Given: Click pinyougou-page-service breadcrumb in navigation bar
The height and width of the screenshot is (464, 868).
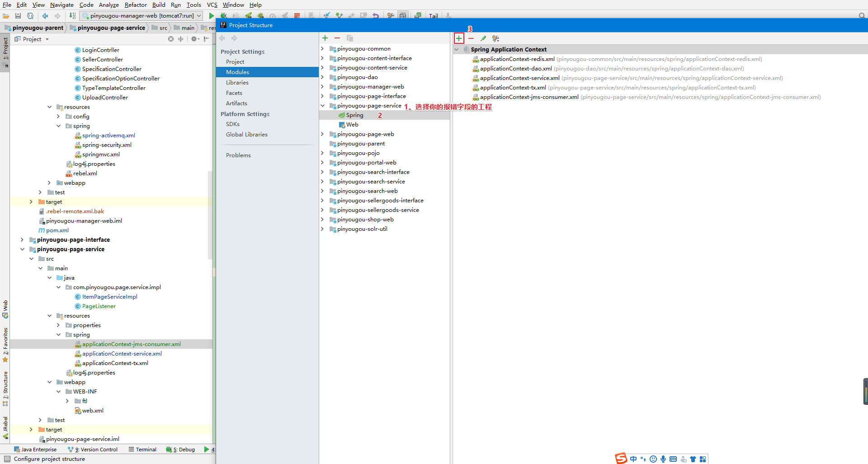Looking at the screenshot, I should tap(111, 28).
